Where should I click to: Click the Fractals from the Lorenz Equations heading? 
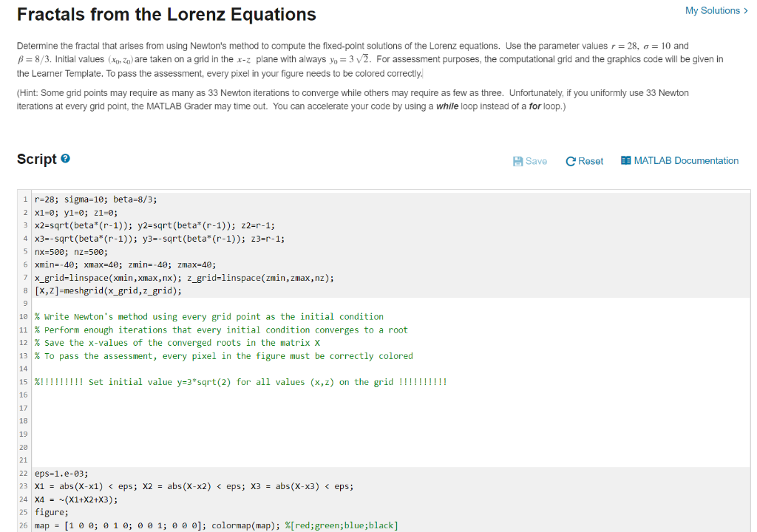click(167, 13)
